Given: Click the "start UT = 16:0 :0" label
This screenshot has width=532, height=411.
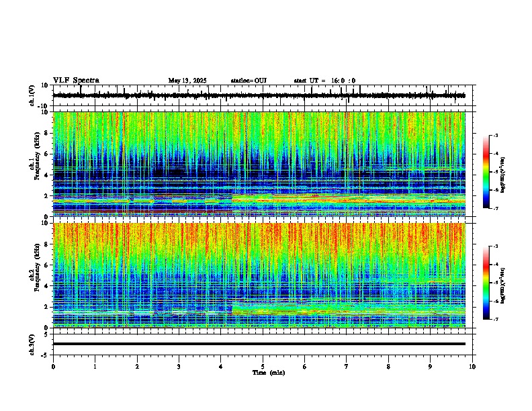Looking at the screenshot, I should click(x=324, y=81).
